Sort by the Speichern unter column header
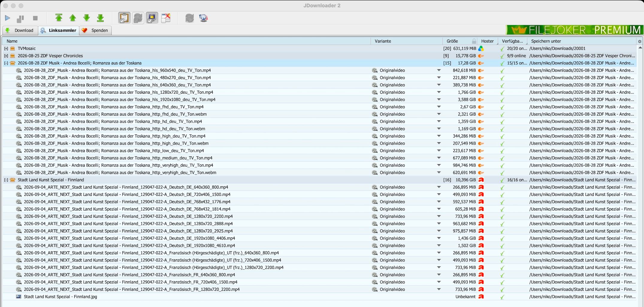This screenshot has width=644, height=307. point(582,41)
